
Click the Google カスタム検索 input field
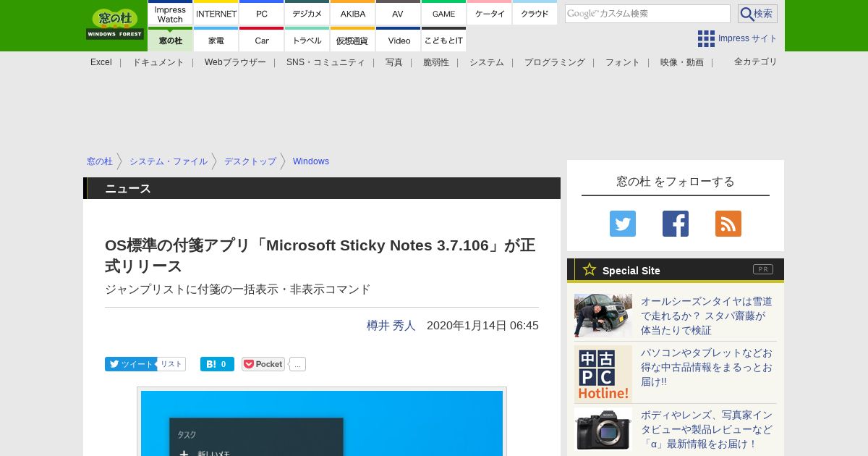pos(647,14)
